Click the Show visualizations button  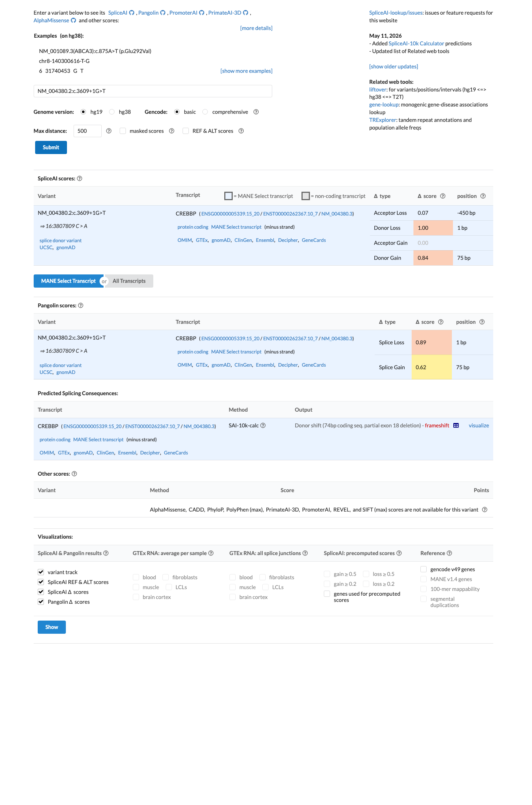click(52, 627)
